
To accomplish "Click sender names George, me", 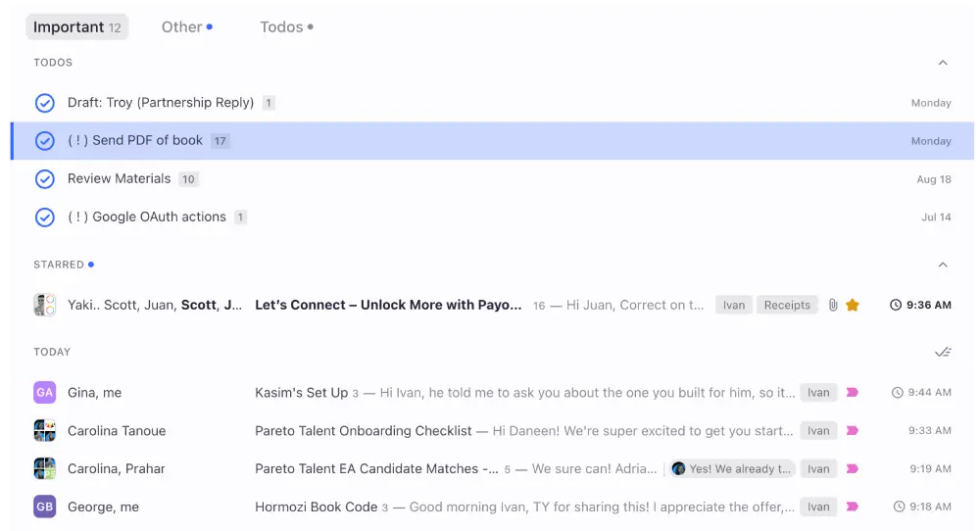I will (x=103, y=507).
